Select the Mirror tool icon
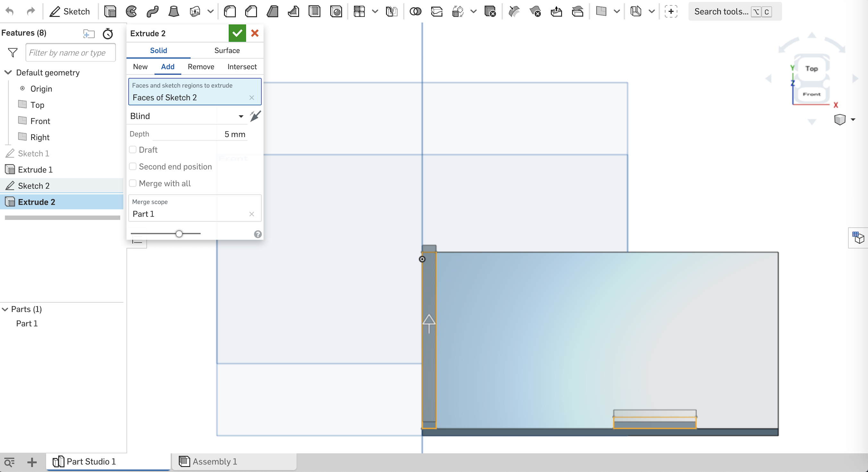Screen dimensions: 868x472 [x=390, y=11]
